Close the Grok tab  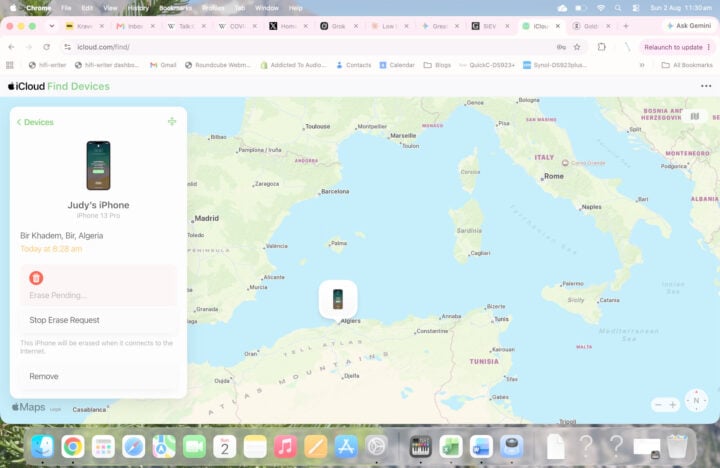356,26
